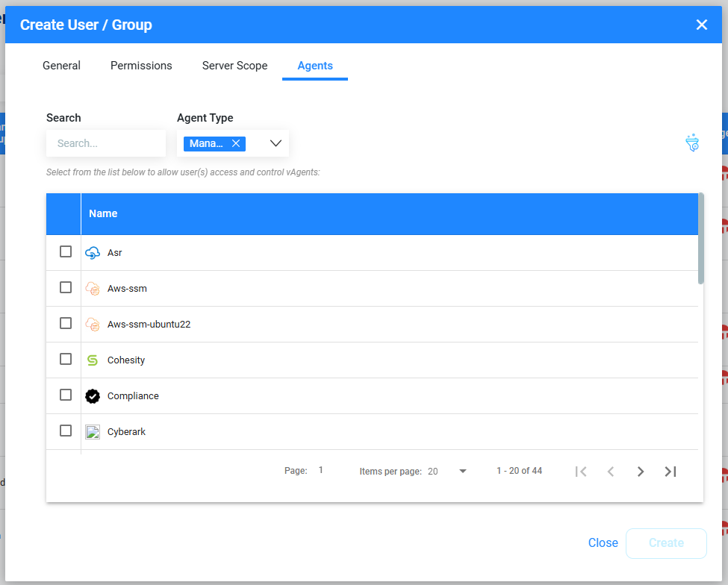Open the Items per page dropdown
Viewport: 728px width, 585px height.
[462, 472]
